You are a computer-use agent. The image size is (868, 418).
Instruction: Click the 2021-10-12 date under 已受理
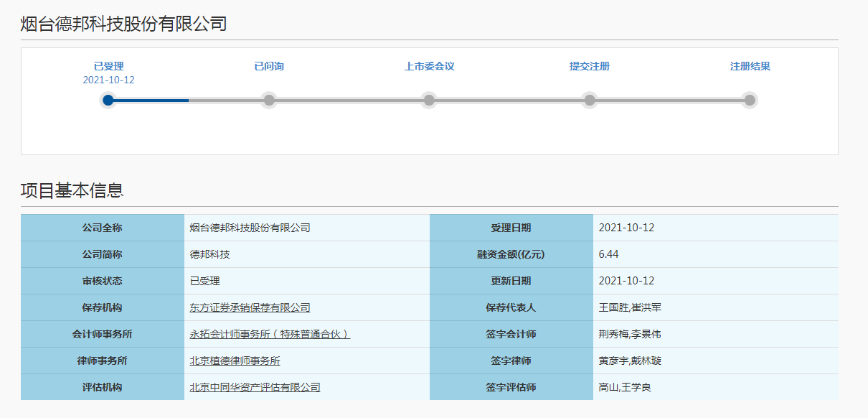108,80
